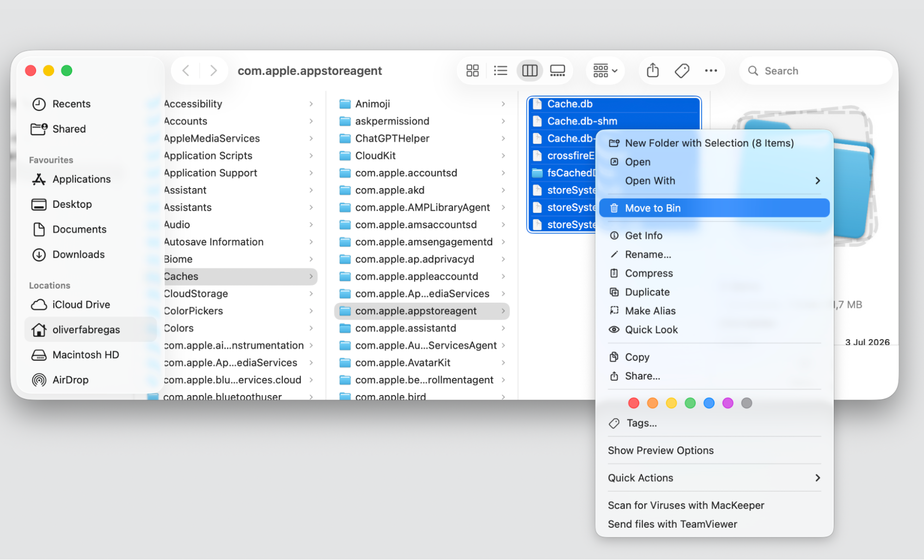
Task: Click the Share toolbar icon
Action: coord(653,71)
